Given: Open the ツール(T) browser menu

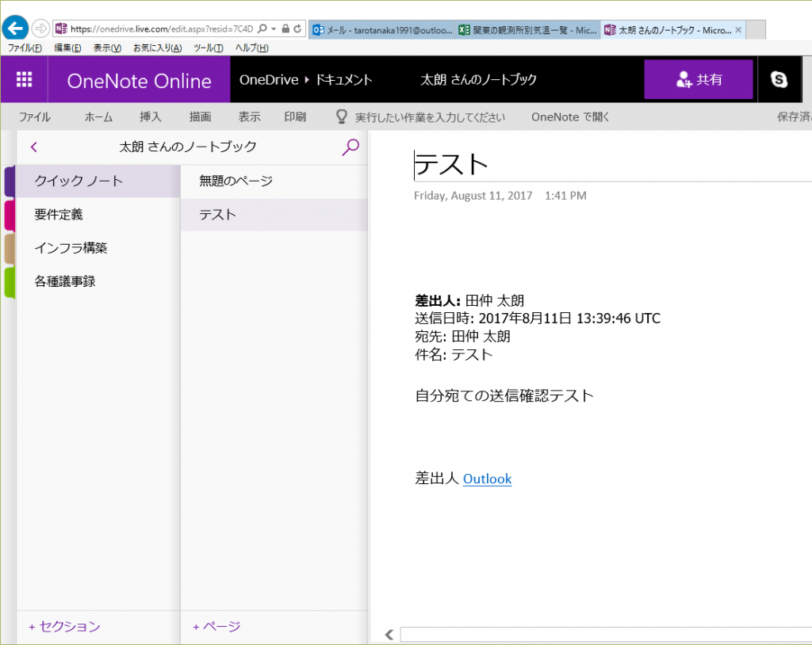Looking at the screenshot, I should tap(209, 48).
